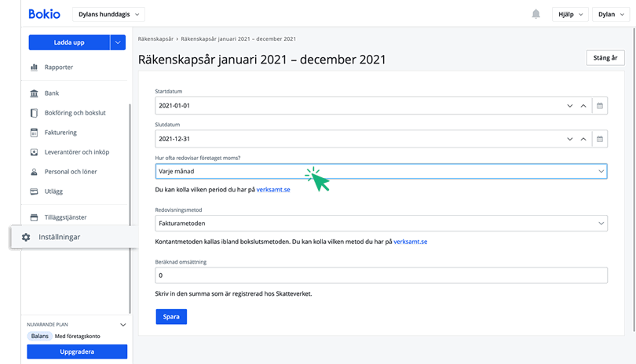
Task: Click the Leverantörer och inköp icon
Action: [x=34, y=152]
